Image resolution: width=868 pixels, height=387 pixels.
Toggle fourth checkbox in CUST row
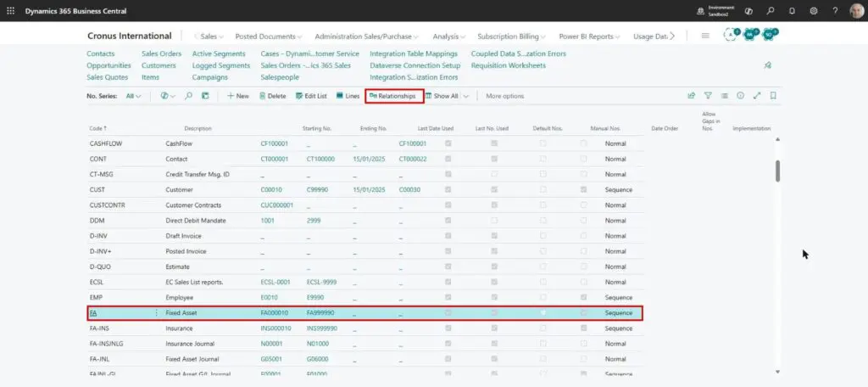click(583, 189)
